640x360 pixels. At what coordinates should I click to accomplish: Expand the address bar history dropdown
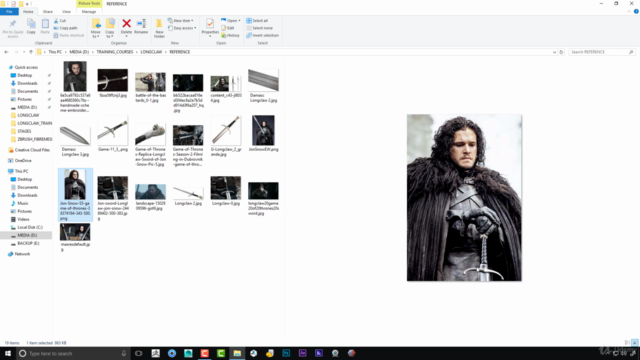pyautogui.click(x=554, y=52)
